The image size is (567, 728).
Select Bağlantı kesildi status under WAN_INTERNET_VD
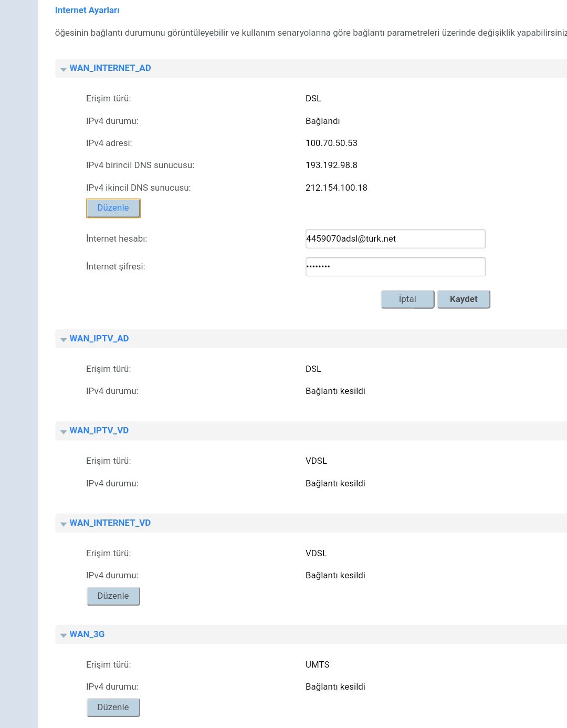point(335,575)
